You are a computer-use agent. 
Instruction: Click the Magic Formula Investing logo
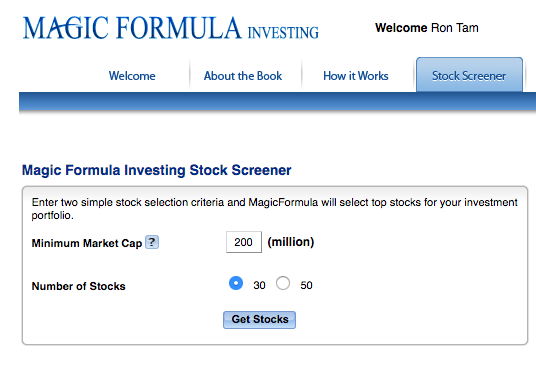[171, 28]
